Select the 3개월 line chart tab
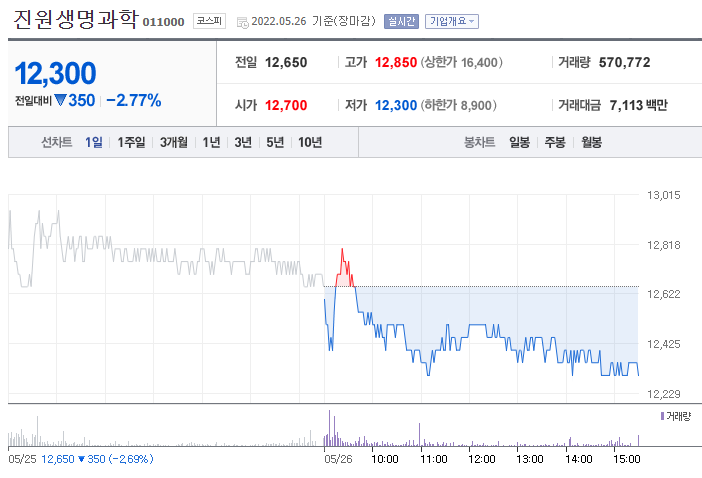 tap(174, 142)
